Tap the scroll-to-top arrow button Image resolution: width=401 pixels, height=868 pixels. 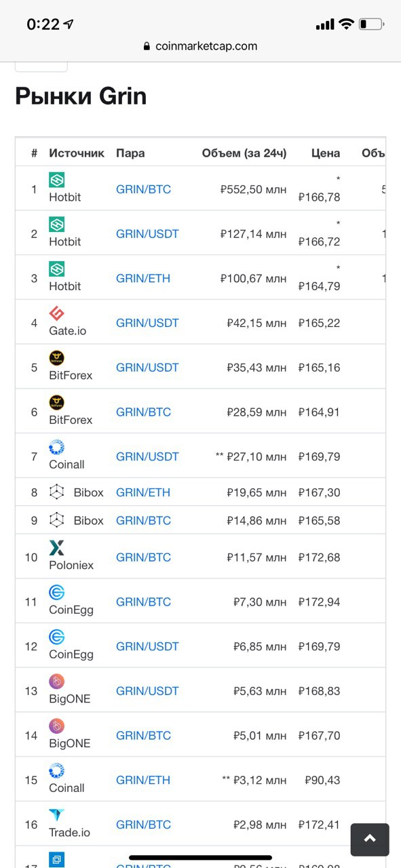370,840
